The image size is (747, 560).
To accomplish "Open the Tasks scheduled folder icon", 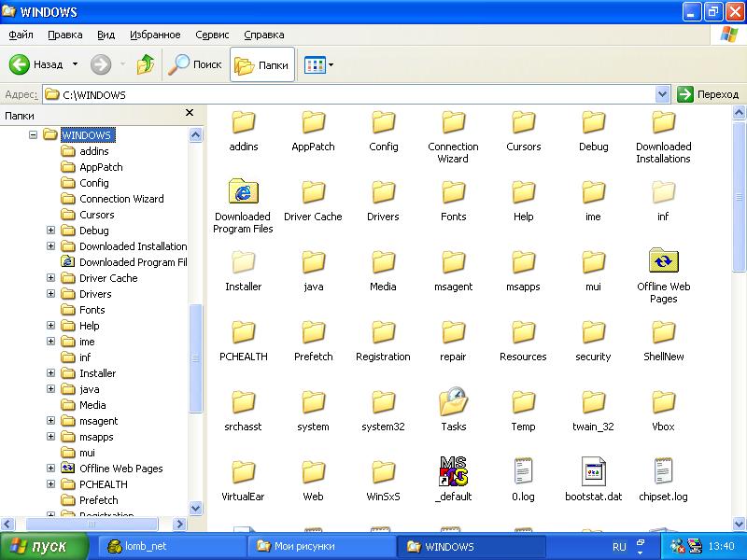I will click(x=453, y=401).
